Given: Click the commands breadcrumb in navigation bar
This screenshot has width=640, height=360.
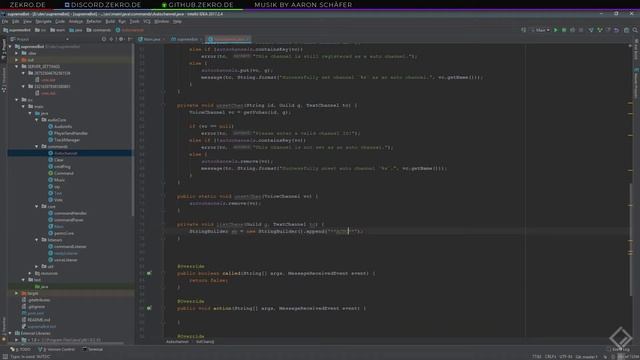Looking at the screenshot, I should click(x=98, y=30).
